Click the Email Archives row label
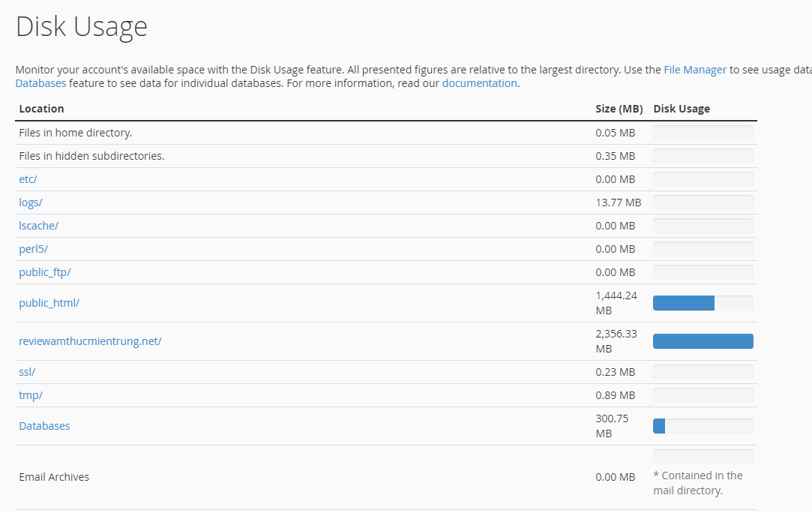Viewport: 812px width, 513px height. tap(54, 477)
